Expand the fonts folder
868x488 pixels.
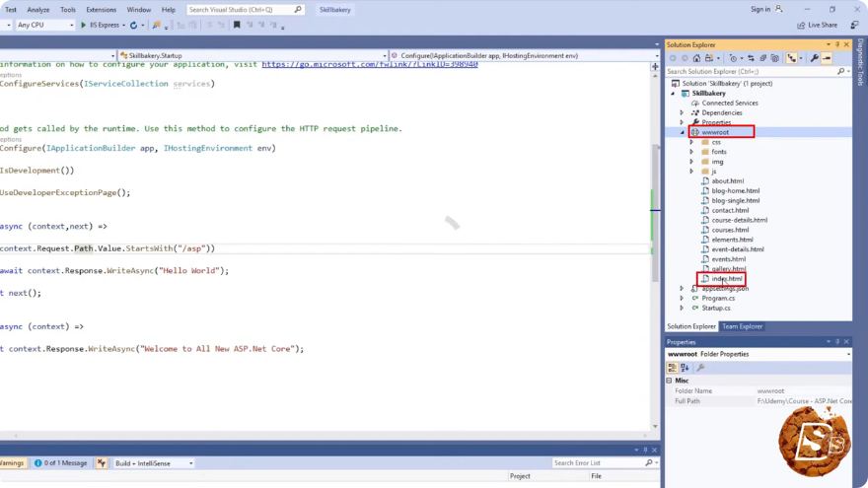pos(691,152)
